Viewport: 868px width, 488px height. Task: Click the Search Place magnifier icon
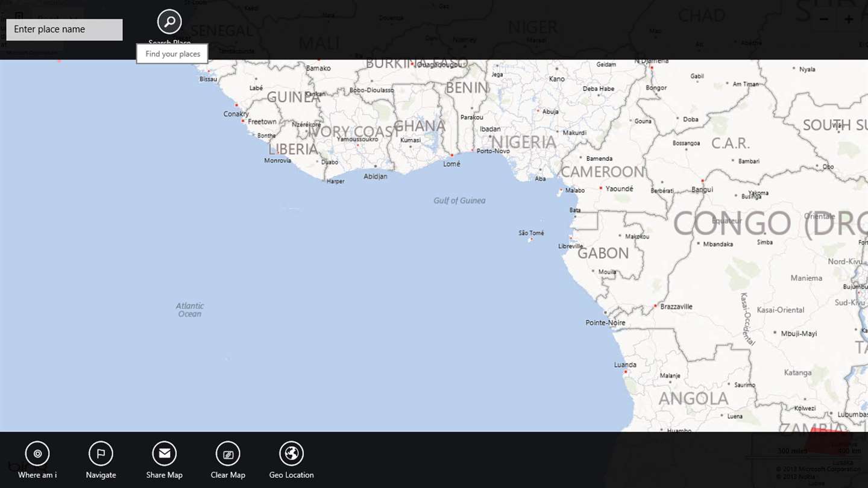tap(169, 22)
